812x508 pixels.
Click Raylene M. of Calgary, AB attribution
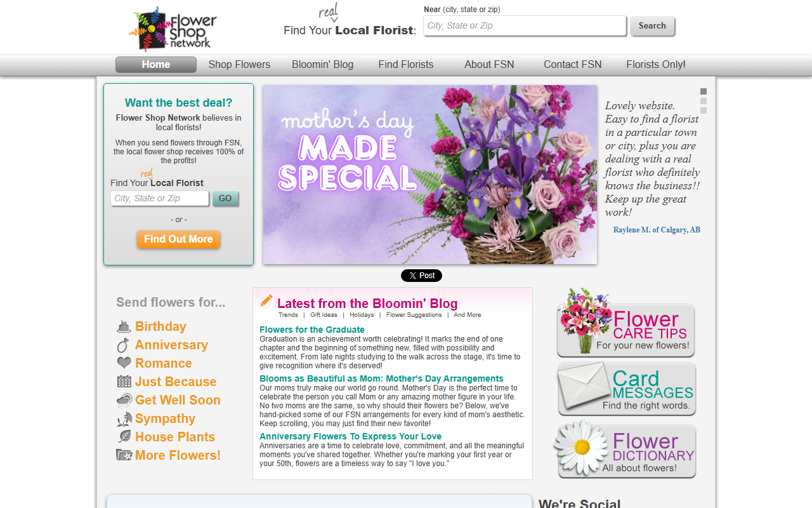[657, 230]
